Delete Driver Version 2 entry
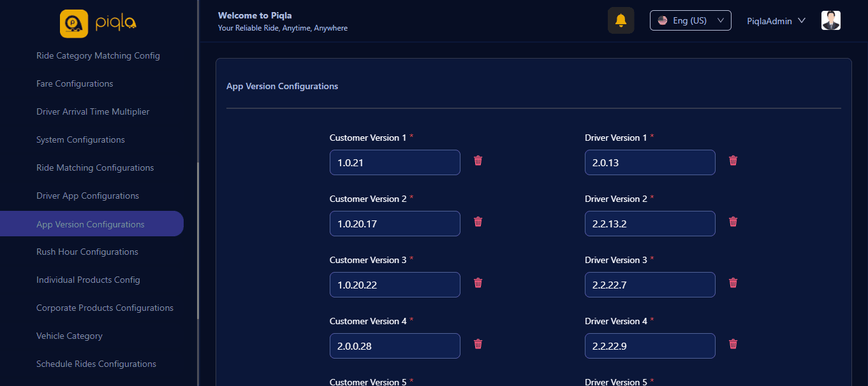Screen dimensions: 868x386 click(733, 222)
